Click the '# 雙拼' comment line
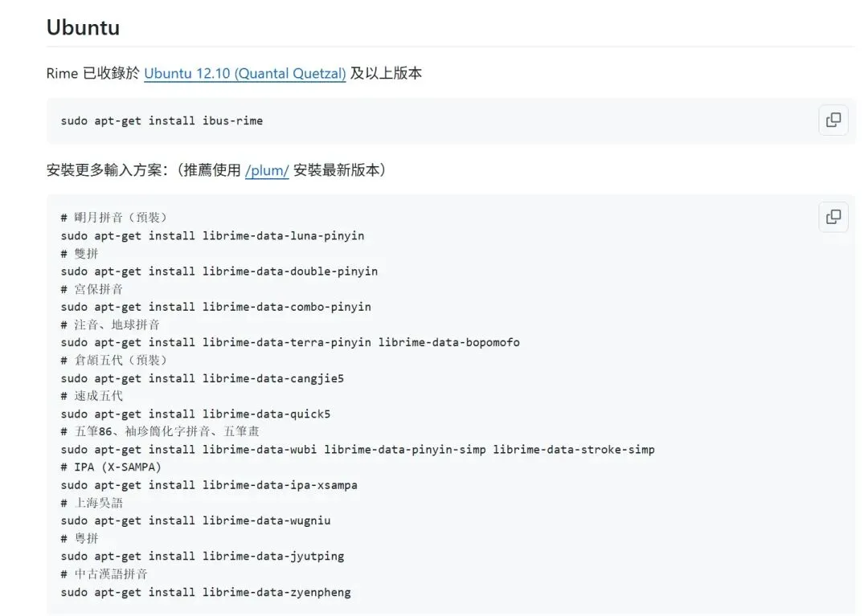This screenshot has height=616, width=868. pyautogui.click(x=79, y=253)
